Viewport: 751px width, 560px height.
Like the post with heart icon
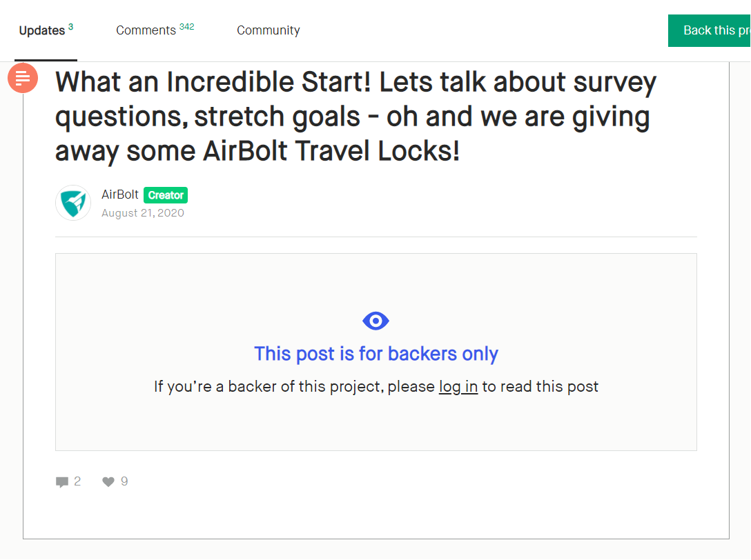(x=108, y=481)
